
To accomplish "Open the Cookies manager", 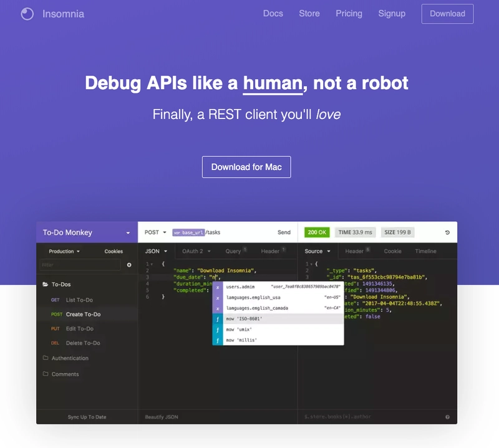I will click(114, 251).
